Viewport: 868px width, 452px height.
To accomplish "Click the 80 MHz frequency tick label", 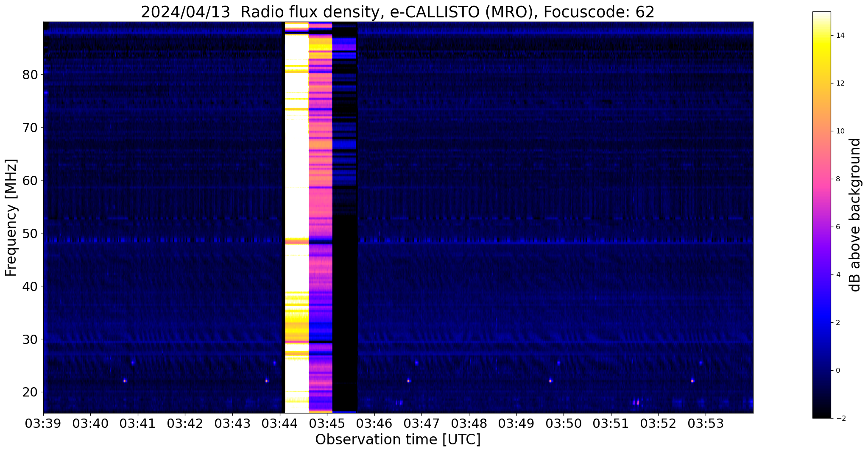I will [30, 75].
